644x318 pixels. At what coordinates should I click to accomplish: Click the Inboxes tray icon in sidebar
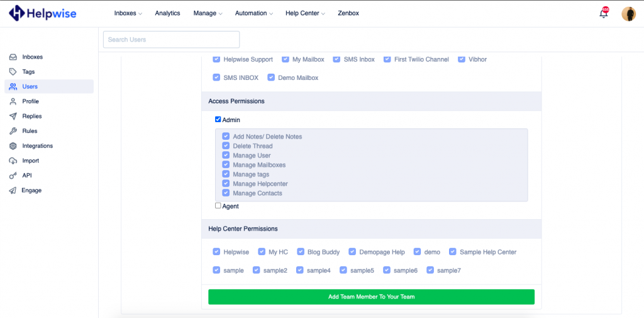(13, 57)
